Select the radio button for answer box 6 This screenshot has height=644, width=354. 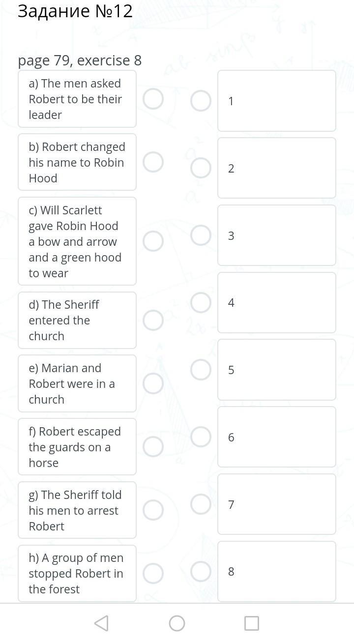(201, 437)
